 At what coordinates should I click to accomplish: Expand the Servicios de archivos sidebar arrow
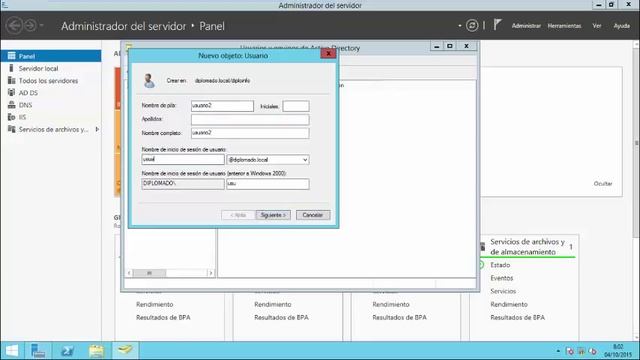point(97,129)
